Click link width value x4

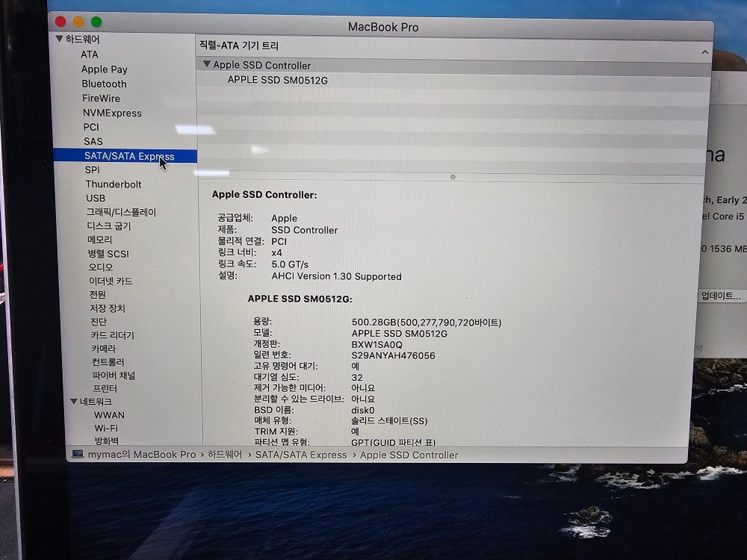click(276, 253)
